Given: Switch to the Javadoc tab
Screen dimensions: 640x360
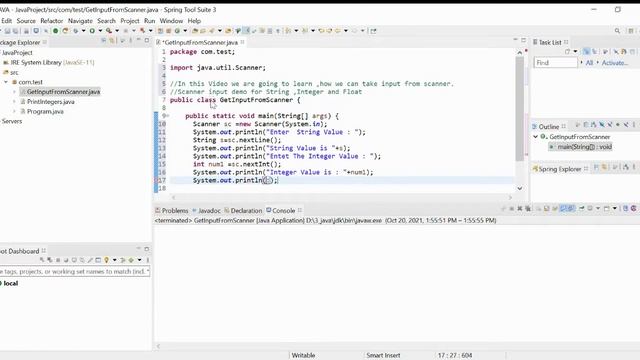Looking at the screenshot, I should 207,211.
